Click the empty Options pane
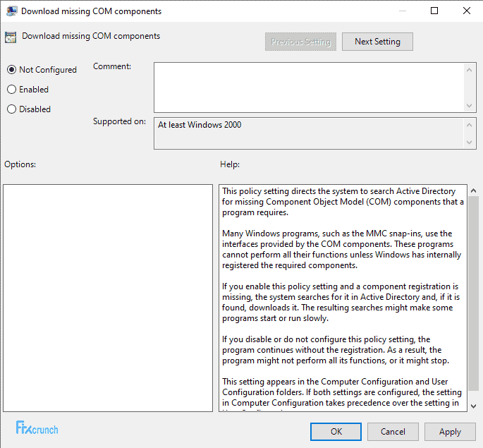The height and width of the screenshot is (448, 483). click(108, 298)
